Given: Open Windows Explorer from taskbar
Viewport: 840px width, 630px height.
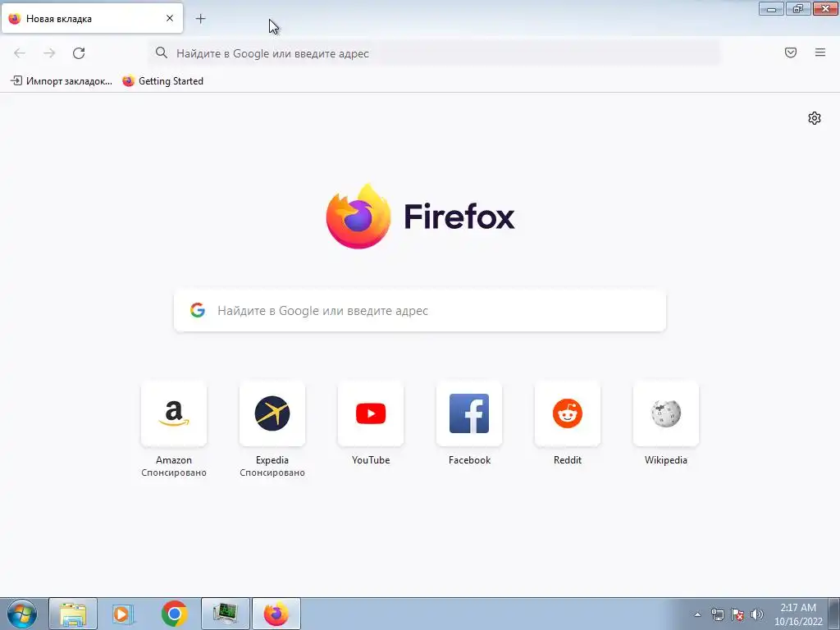Looking at the screenshot, I should pos(73,614).
